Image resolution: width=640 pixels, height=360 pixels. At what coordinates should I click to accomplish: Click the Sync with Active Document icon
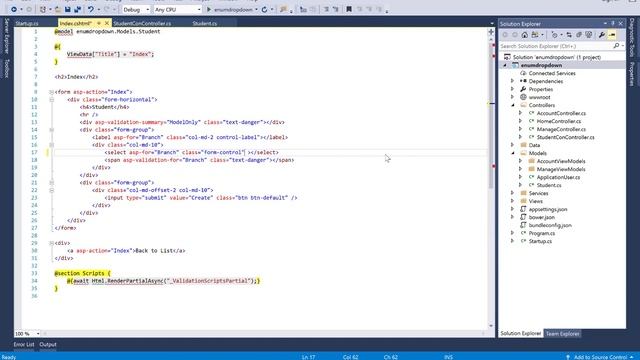click(x=569, y=35)
